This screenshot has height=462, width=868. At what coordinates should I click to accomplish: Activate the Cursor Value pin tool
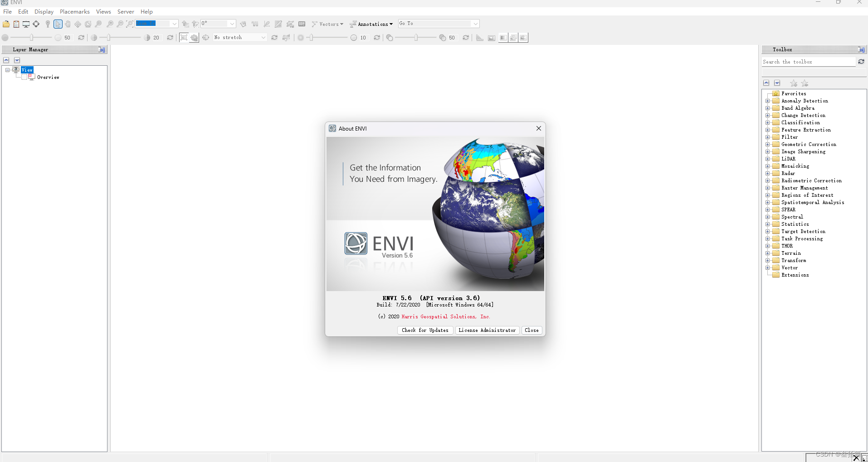(x=48, y=24)
